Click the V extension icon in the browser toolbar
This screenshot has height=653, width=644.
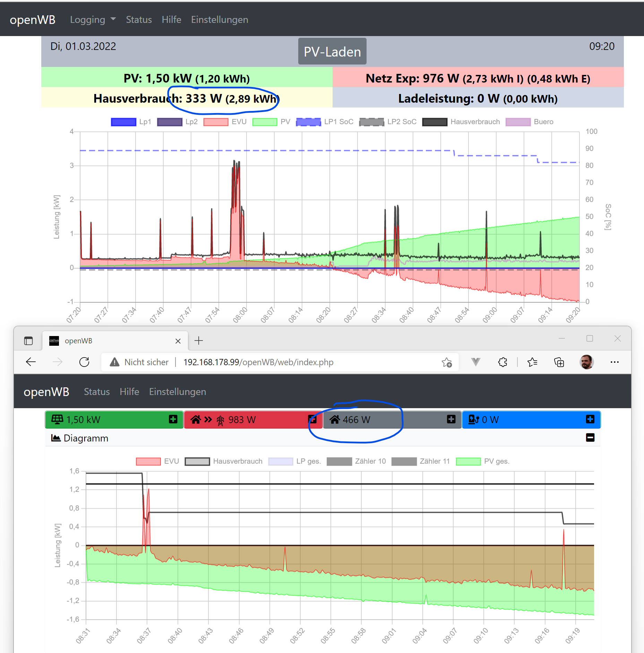[475, 362]
